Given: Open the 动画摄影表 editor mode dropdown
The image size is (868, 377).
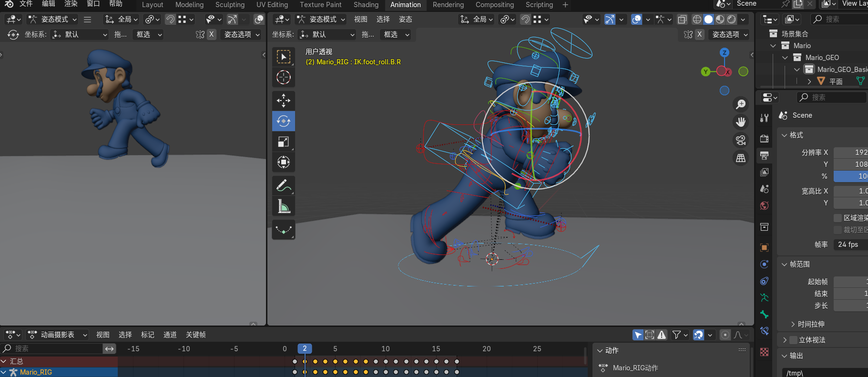Looking at the screenshot, I should [58, 335].
